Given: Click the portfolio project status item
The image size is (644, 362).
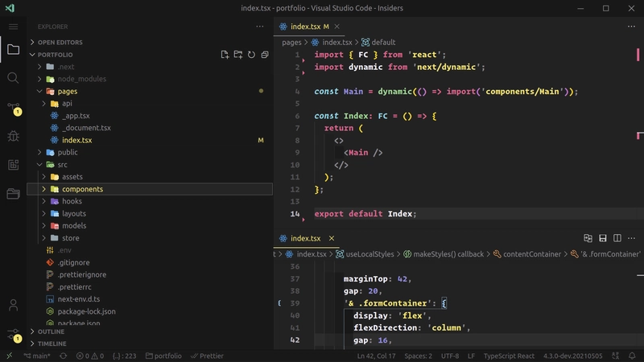Looking at the screenshot, I should tap(163, 356).
